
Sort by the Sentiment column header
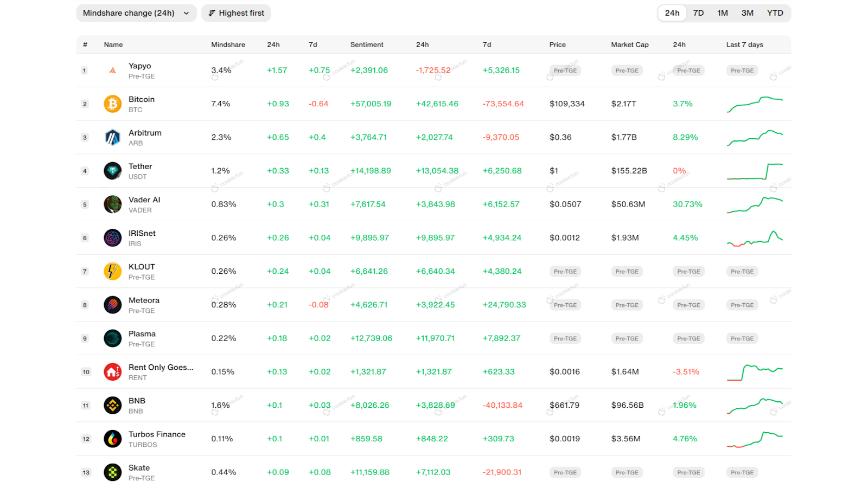[367, 44]
